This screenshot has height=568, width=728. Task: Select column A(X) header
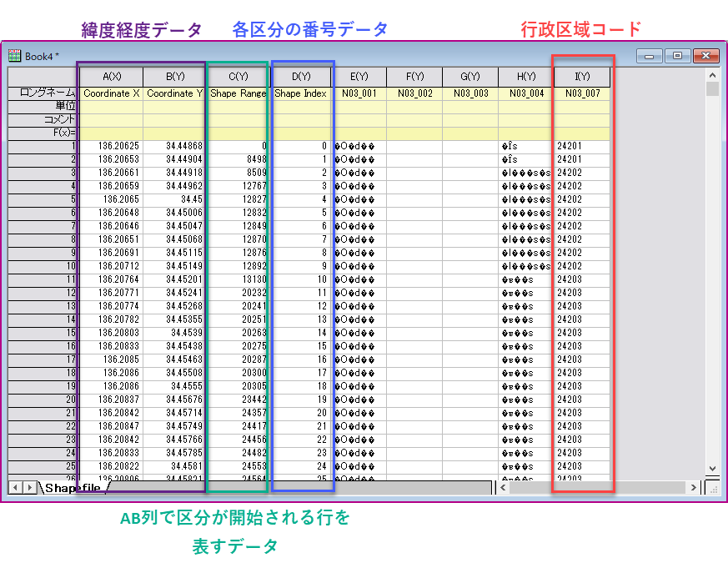111,78
